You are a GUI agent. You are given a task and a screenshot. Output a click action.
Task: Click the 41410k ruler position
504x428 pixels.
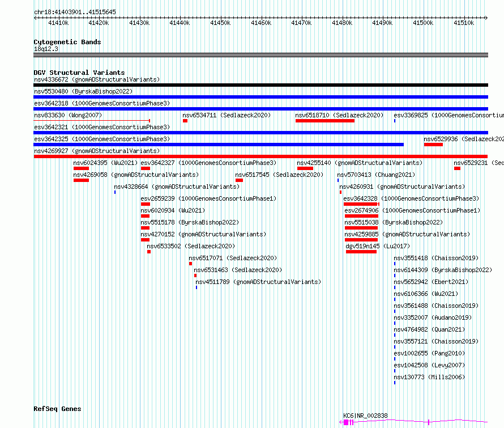[58, 23]
